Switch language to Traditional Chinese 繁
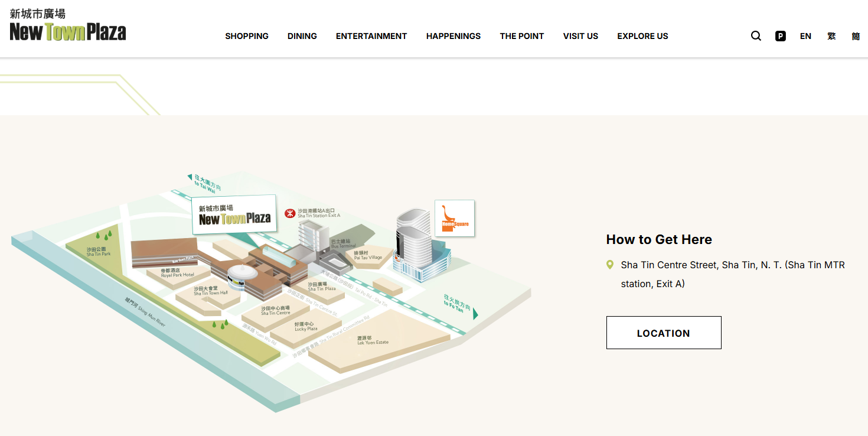Screen dimensions: 868x436 click(831, 36)
